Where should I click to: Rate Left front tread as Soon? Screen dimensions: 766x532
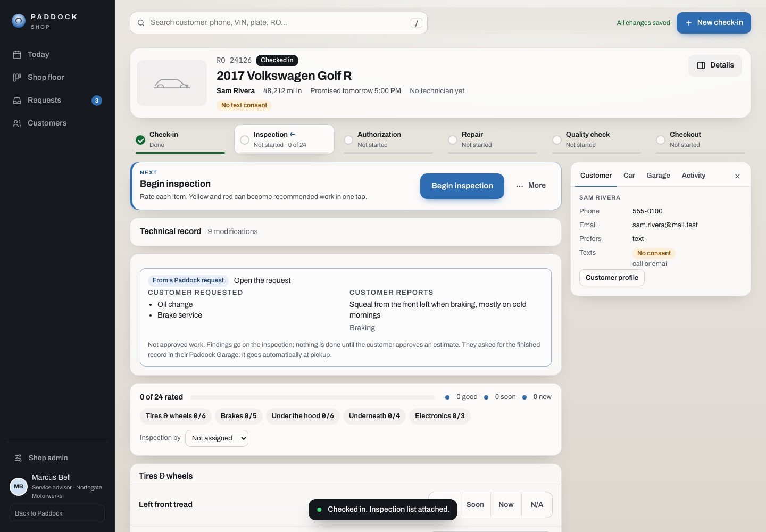[x=475, y=505]
